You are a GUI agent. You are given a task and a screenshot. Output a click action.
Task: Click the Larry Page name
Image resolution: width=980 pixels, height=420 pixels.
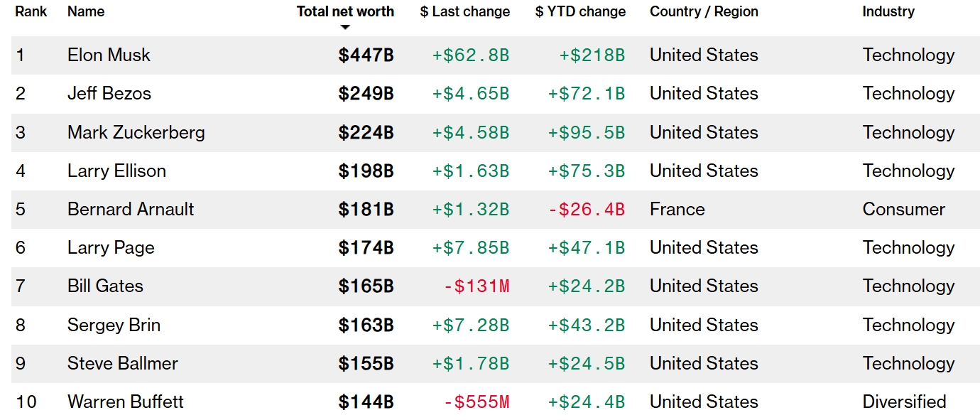(x=111, y=248)
